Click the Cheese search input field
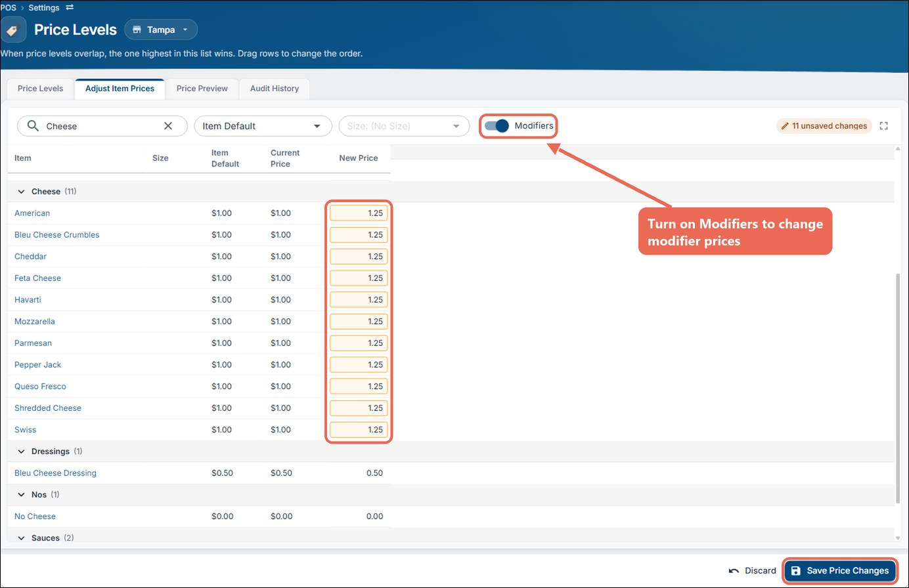The height and width of the screenshot is (588, 909). point(102,126)
